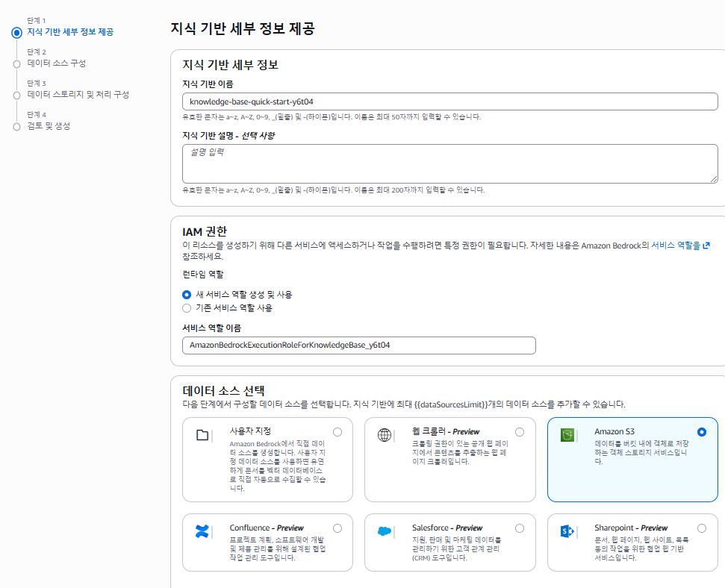Click the Sharepoint logo icon

567,531
